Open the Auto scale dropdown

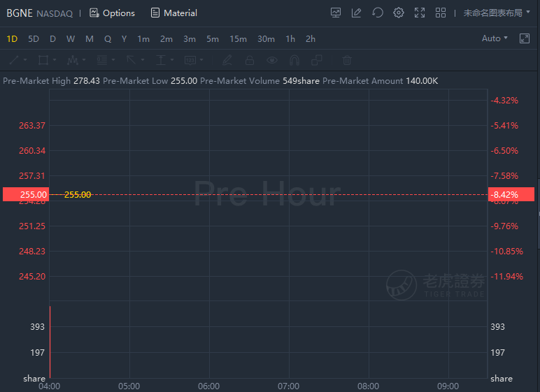pyautogui.click(x=495, y=38)
